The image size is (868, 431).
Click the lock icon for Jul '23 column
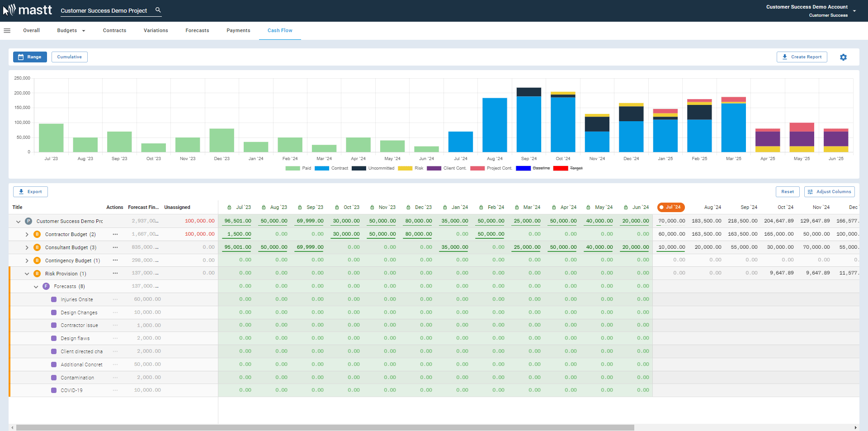coord(229,208)
